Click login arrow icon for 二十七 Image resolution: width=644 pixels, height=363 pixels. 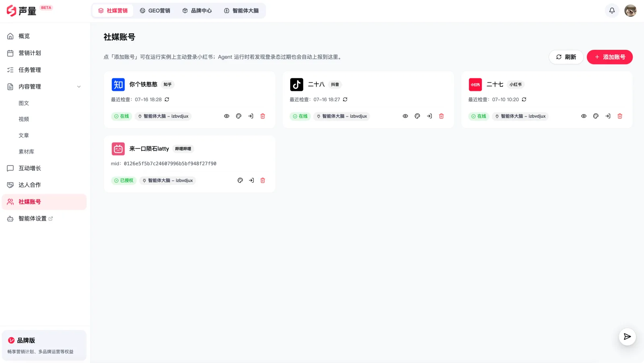[608, 116]
